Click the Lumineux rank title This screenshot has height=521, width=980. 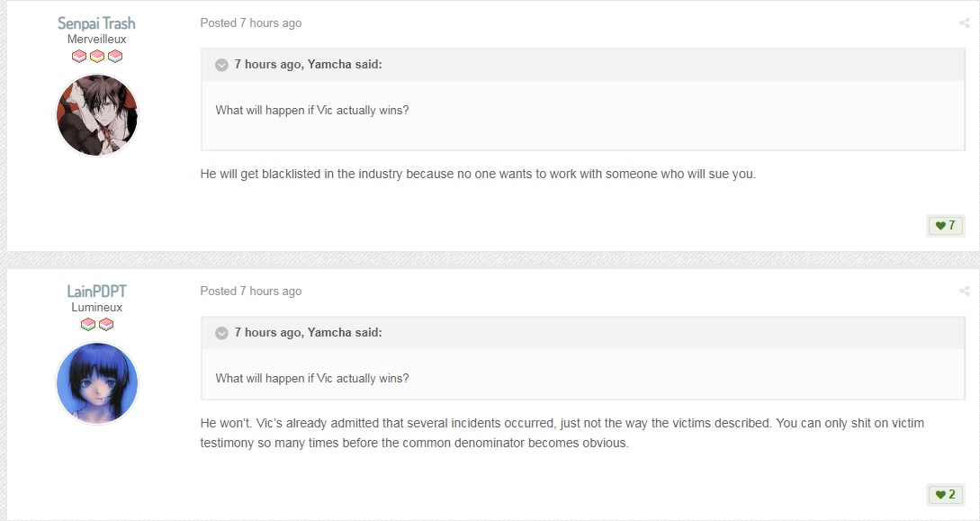[x=97, y=308]
